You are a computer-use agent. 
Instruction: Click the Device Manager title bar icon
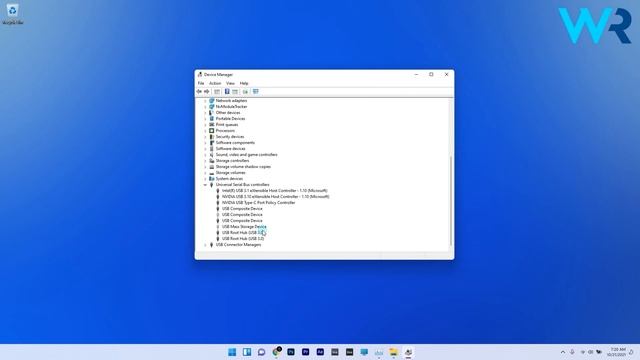click(x=200, y=74)
